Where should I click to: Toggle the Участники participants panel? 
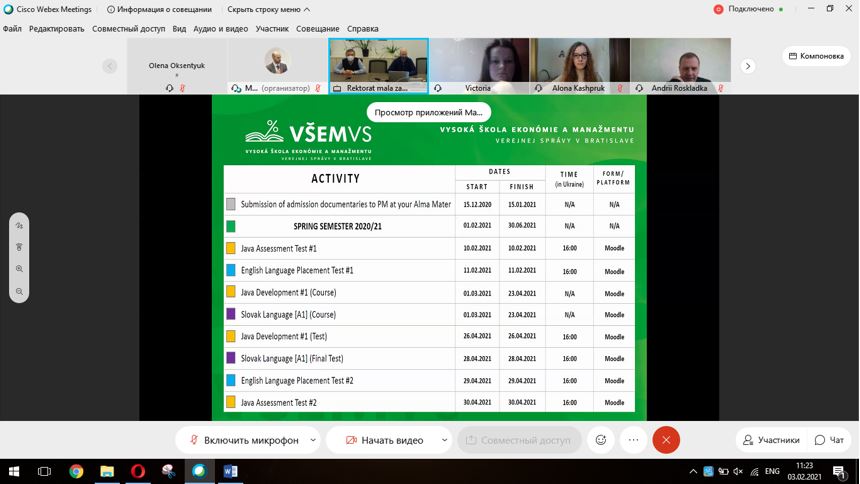[770, 440]
